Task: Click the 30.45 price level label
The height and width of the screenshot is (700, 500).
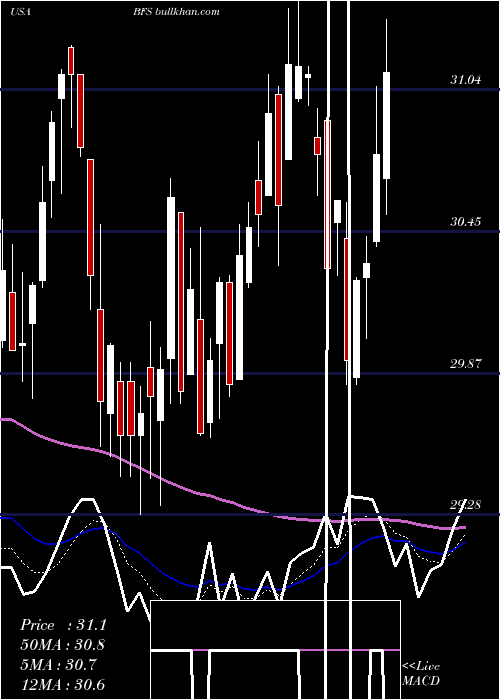Action: pyautogui.click(x=466, y=221)
